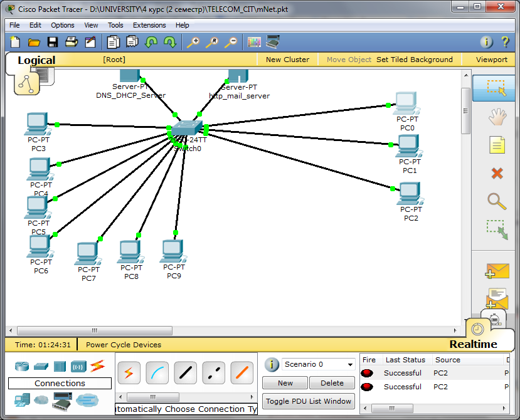Select the WAN Emulation cloud category
Viewport: 520px width, 420px height.
[x=41, y=400]
